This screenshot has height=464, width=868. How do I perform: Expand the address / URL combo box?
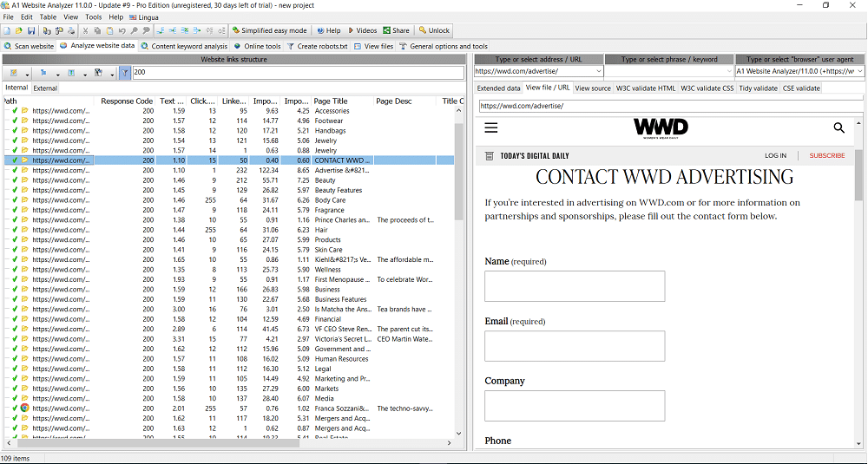(598, 71)
